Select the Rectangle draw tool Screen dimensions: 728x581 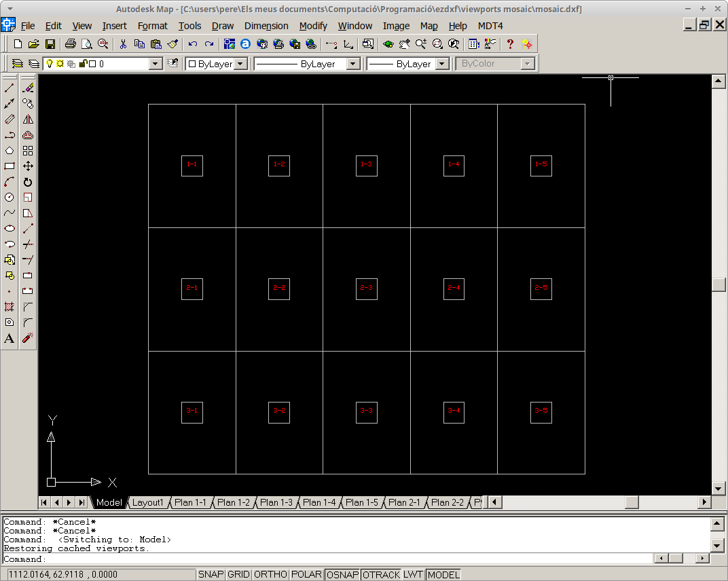(x=10, y=166)
